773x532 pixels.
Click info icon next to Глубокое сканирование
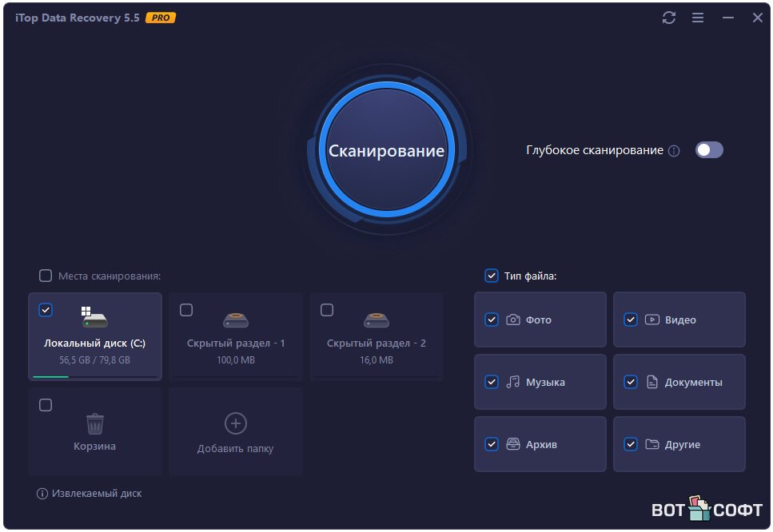click(x=674, y=151)
